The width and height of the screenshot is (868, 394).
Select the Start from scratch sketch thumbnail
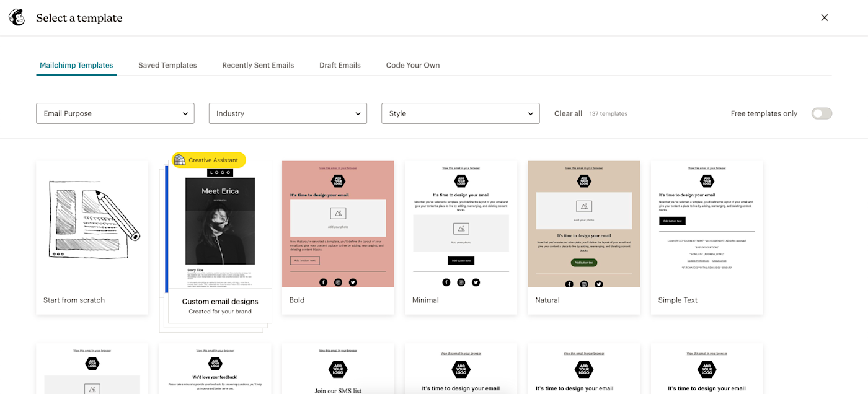pos(92,224)
